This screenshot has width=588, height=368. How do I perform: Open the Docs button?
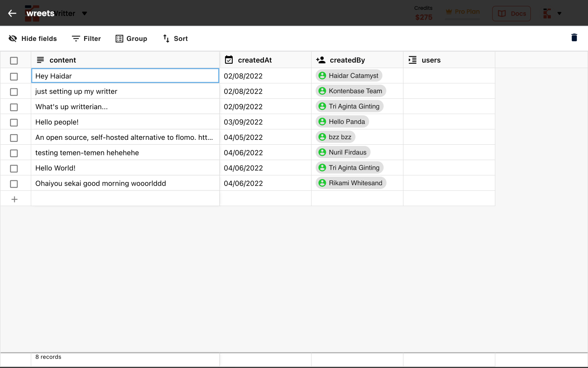click(x=511, y=13)
